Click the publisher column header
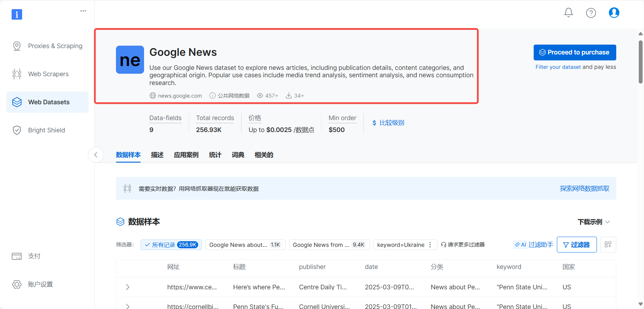 312,267
